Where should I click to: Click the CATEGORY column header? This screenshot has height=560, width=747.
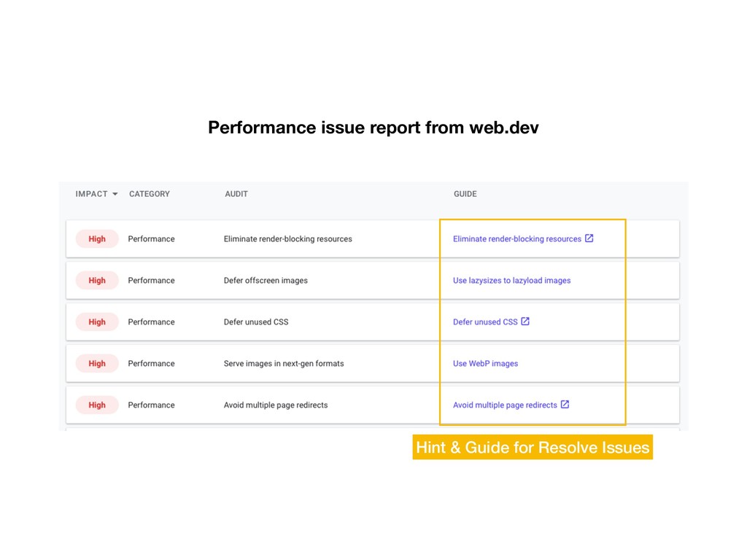coord(150,194)
